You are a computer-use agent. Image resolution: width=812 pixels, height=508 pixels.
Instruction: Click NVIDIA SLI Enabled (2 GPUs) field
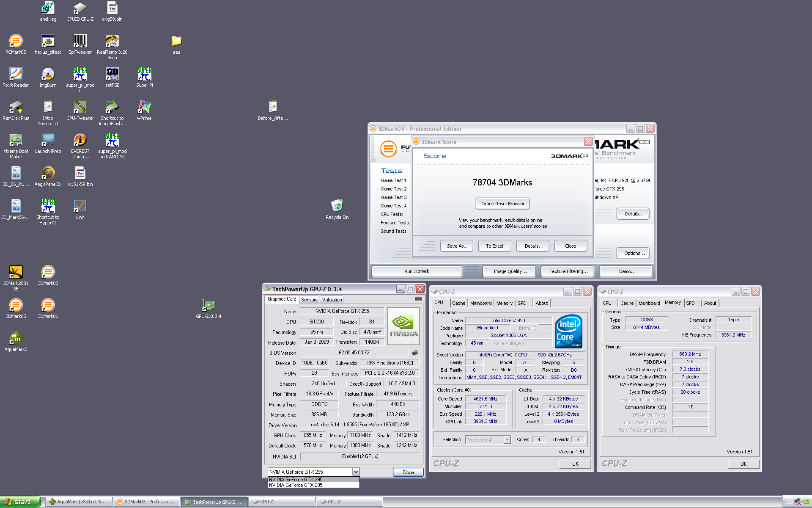pos(360,456)
